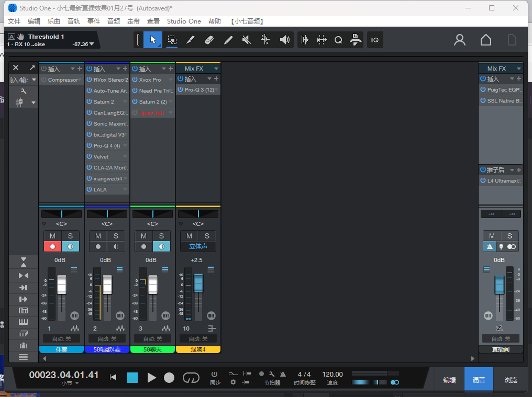The height and width of the screenshot is (397, 532).
Task: Mute the 58唱歌4麦 channel
Action: pyautogui.click(x=98, y=236)
